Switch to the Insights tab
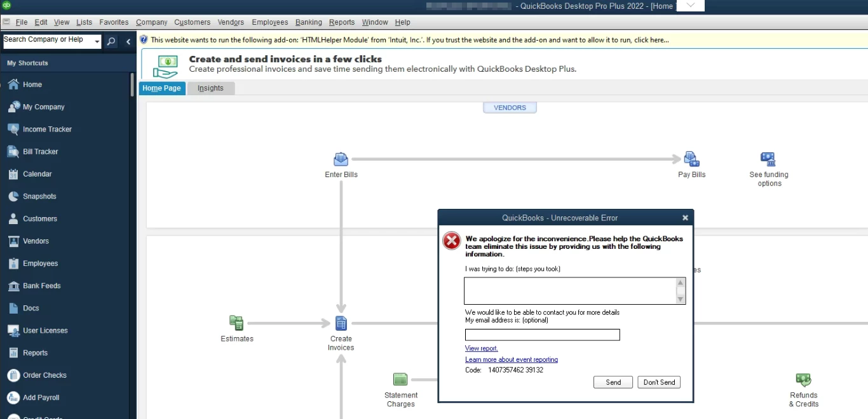 pos(210,88)
